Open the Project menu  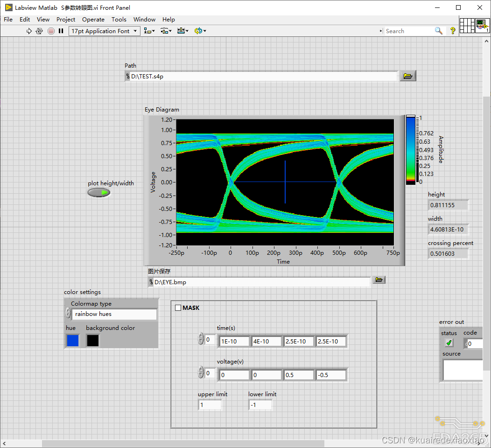click(x=66, y=20)
